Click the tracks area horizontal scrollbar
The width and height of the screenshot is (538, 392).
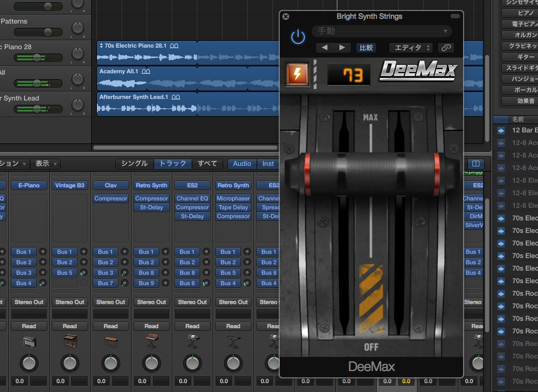[x=185, y=148]
